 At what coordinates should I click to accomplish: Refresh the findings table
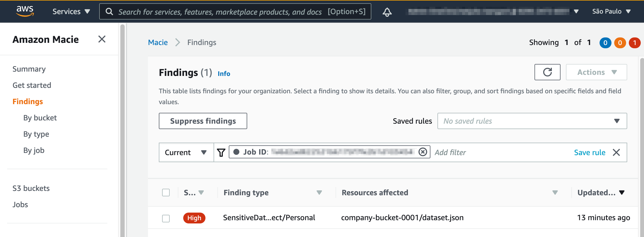click(x=547, y=72)
